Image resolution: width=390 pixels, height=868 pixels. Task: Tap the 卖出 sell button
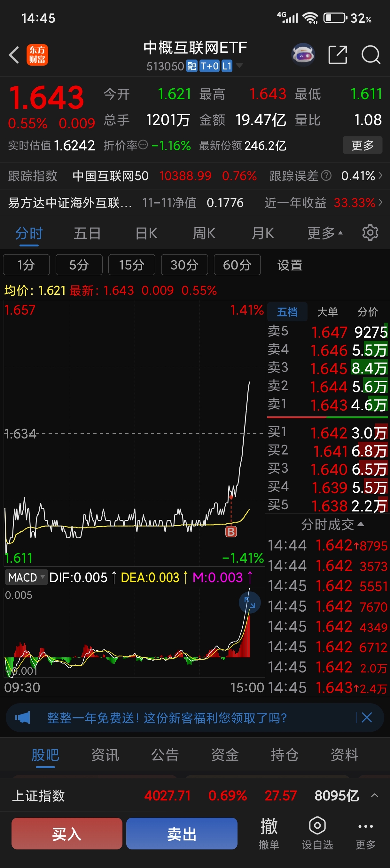[182, 834]
